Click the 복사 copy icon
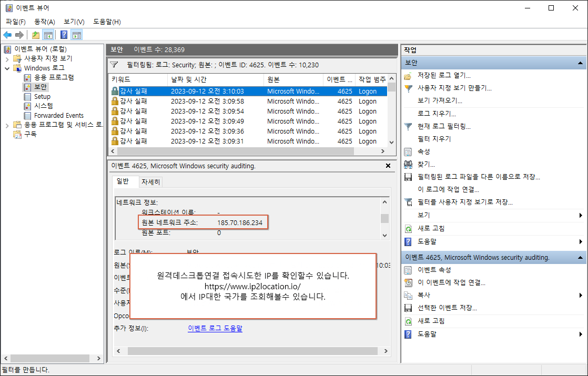Viewport: 588px width, 376px height. tap(408, 296)
